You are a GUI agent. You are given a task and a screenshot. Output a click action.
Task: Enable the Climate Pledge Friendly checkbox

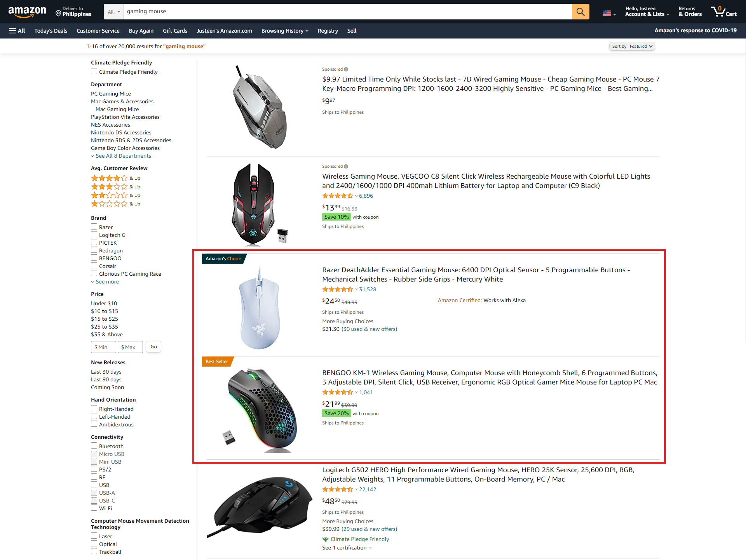(94, 71)
